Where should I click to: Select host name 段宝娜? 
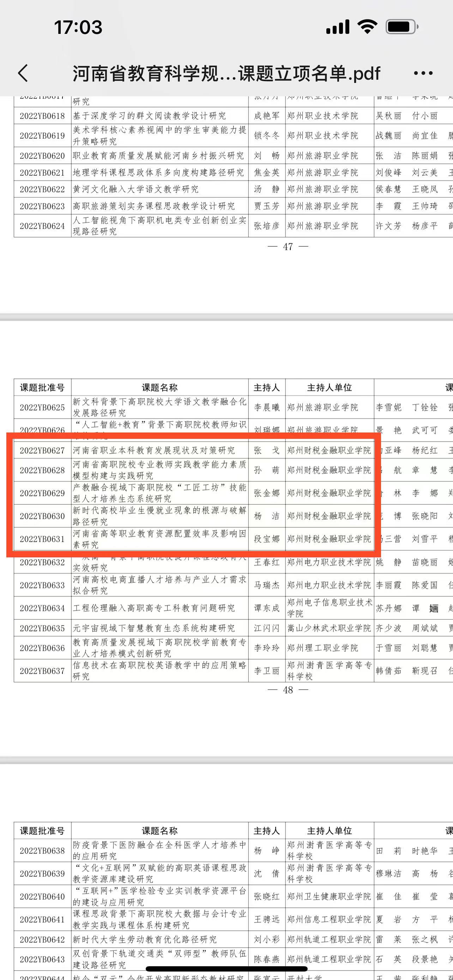coord(267,539)
